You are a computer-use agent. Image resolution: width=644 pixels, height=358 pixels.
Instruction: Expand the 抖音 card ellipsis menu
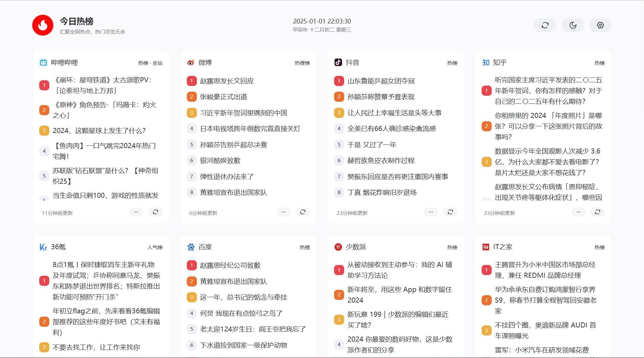(431, 212)
